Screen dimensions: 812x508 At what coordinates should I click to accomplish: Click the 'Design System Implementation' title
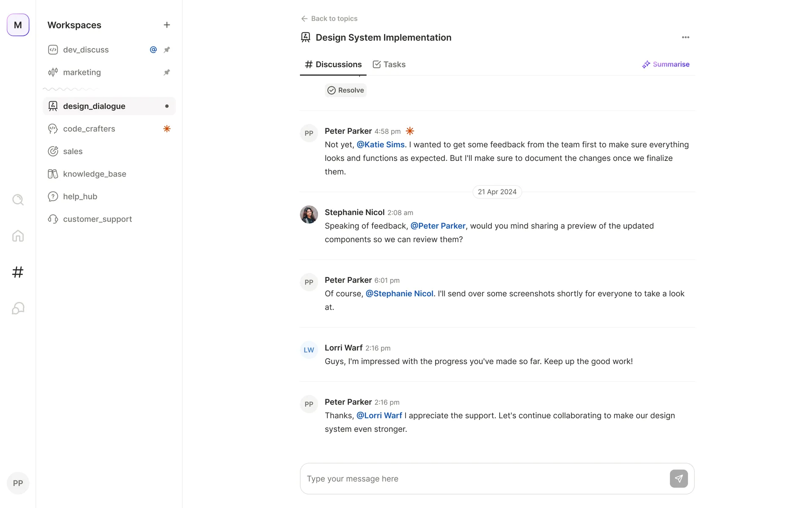click(384, 37)
